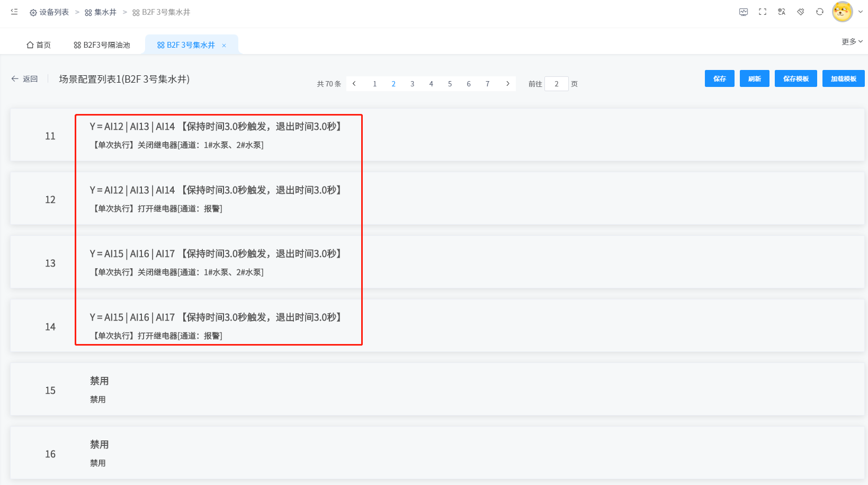Open the 更多 tabs dropdown
This screenshot has height=485, width=868.
point(852,41)
